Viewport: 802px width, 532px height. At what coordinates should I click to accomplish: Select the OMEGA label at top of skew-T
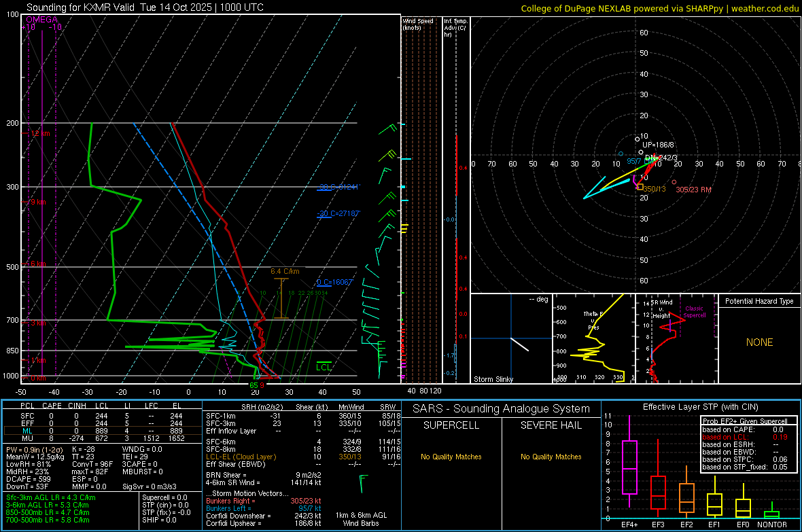pos(42,20)
